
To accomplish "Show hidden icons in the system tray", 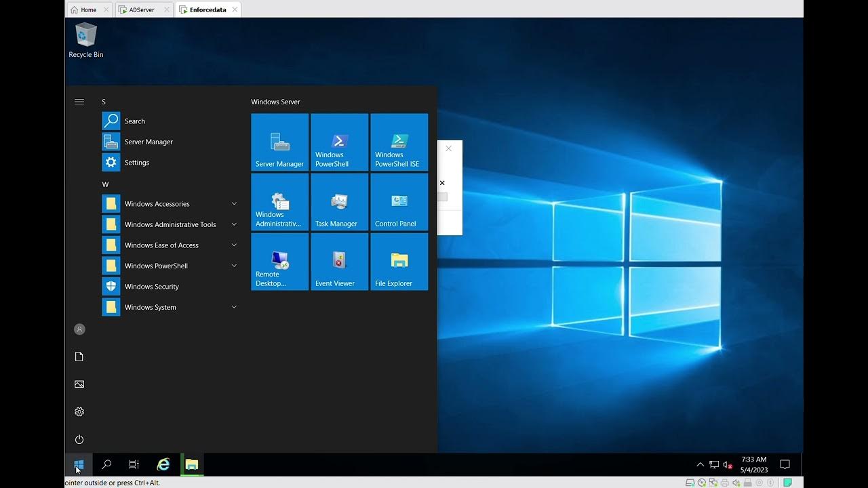I will (701, 464).
